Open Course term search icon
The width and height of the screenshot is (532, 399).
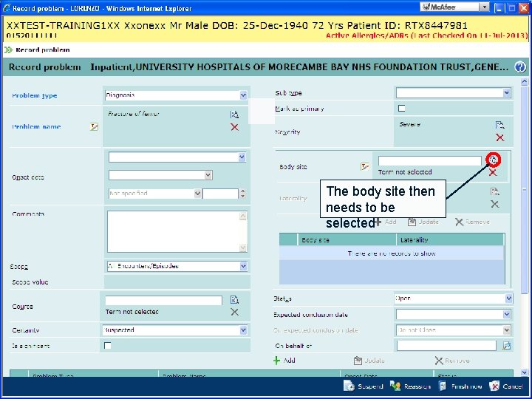[x=234, y=299]
